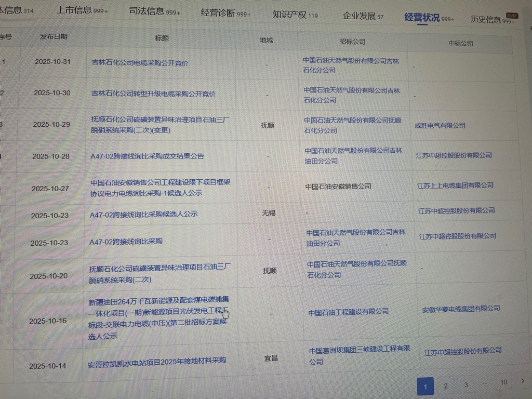Go to pagination page 3
The height and width of the screenshot is (399, 532).
[466, 385]
